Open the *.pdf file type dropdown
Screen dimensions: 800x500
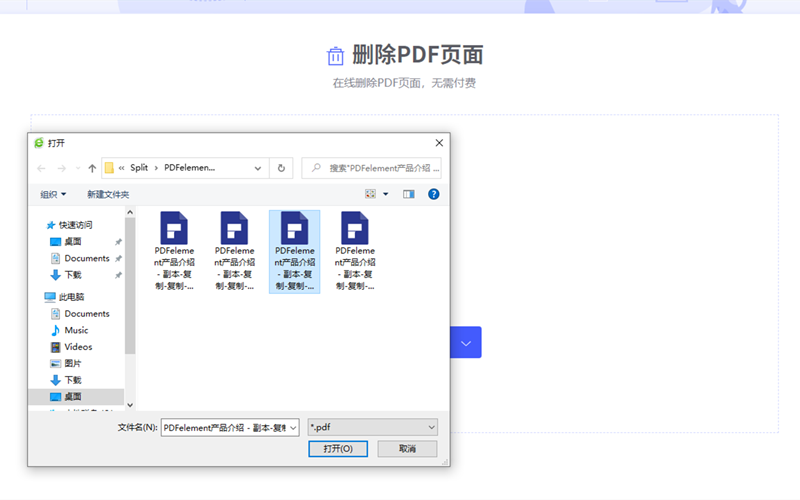372,427
